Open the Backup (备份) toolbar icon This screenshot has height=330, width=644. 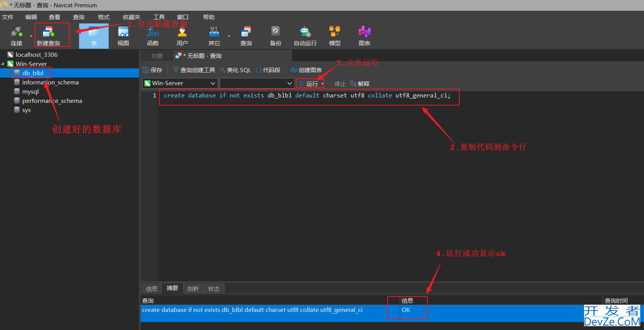coord(275,36)
